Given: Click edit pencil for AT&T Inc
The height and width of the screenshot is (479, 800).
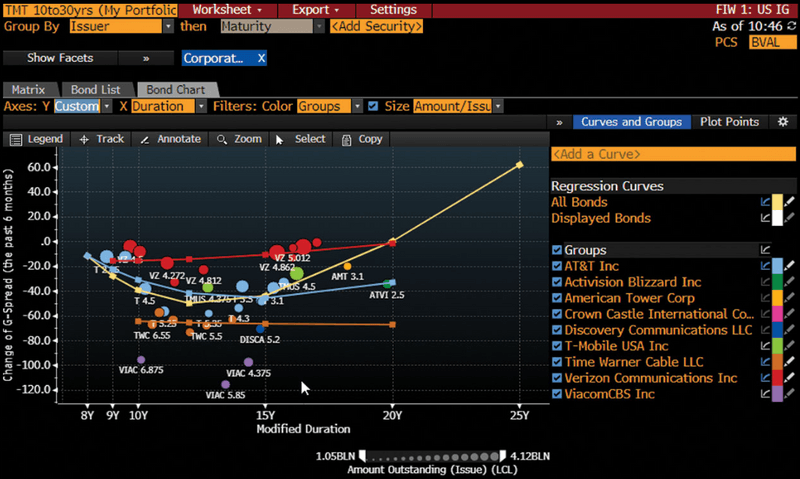Looking at the screenshot, I should click(790, 266).
